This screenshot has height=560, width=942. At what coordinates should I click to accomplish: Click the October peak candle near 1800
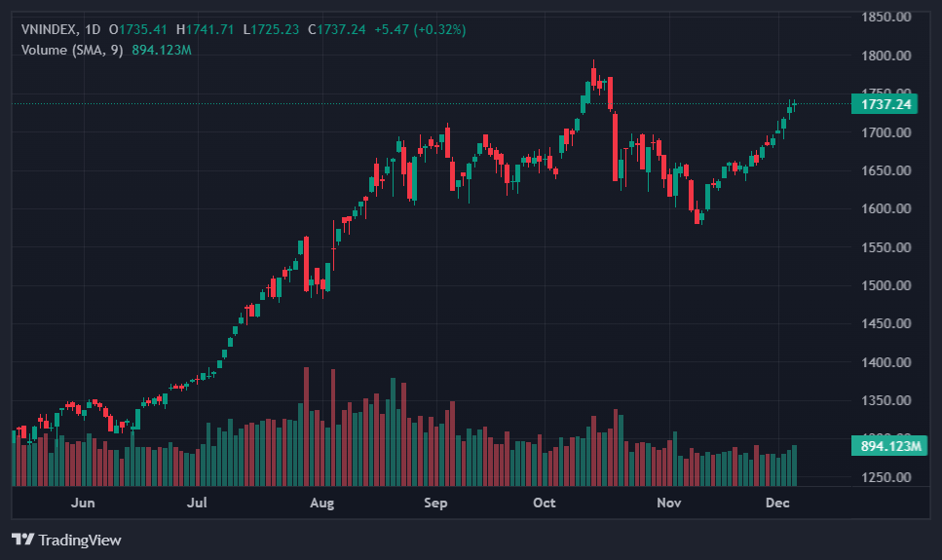click(593, 78)
